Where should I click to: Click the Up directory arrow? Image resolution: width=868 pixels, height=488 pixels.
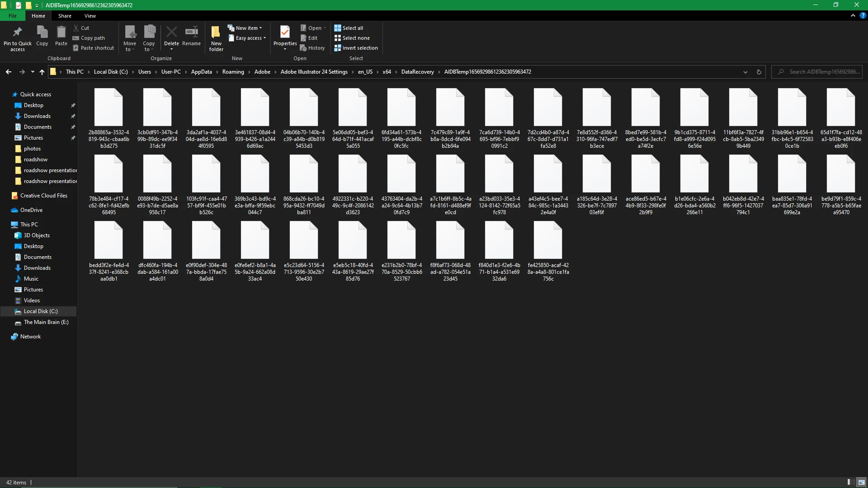tap(42, 72)
